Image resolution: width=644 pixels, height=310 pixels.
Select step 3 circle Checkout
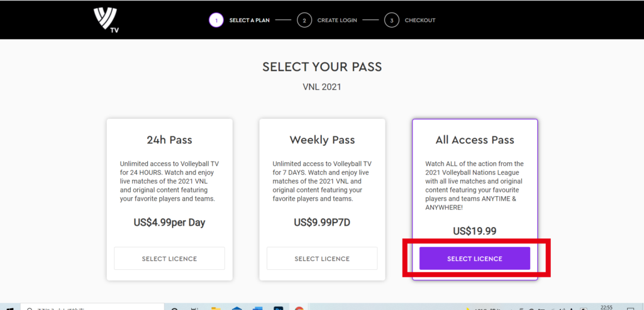tap(392, 20)
